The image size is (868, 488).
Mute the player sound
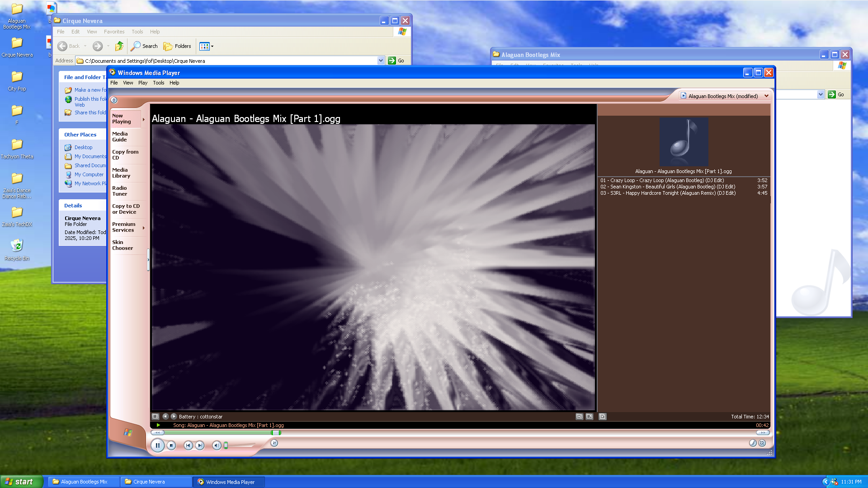pos(217,446)
